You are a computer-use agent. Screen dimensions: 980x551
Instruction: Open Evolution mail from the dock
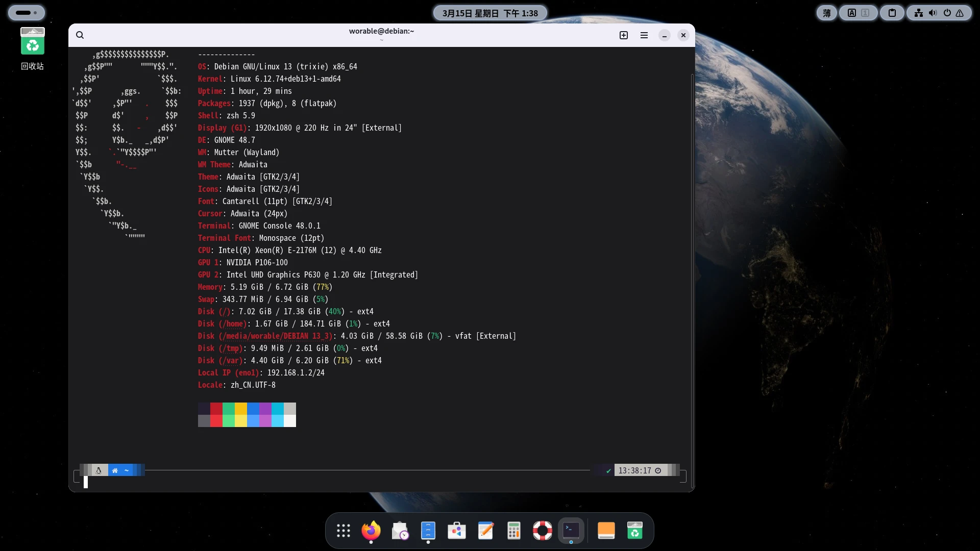click(x=400, y=531)
